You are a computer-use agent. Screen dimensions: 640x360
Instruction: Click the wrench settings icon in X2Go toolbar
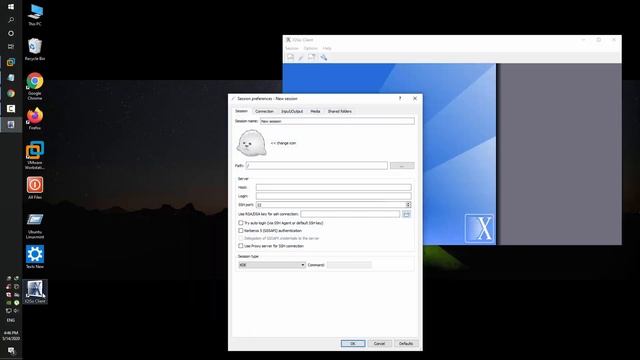[324, 57]
